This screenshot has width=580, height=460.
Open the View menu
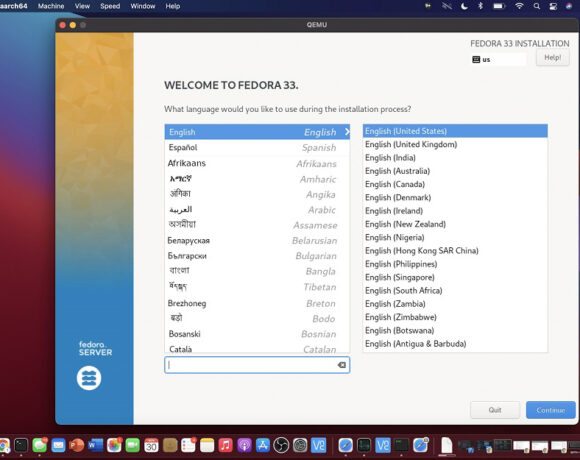pos(82,6)
